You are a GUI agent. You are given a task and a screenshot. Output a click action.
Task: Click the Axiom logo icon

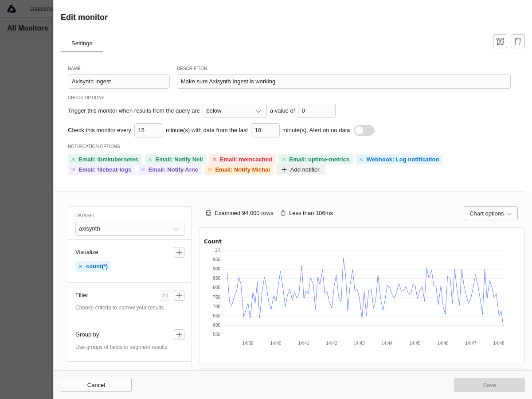12,9
